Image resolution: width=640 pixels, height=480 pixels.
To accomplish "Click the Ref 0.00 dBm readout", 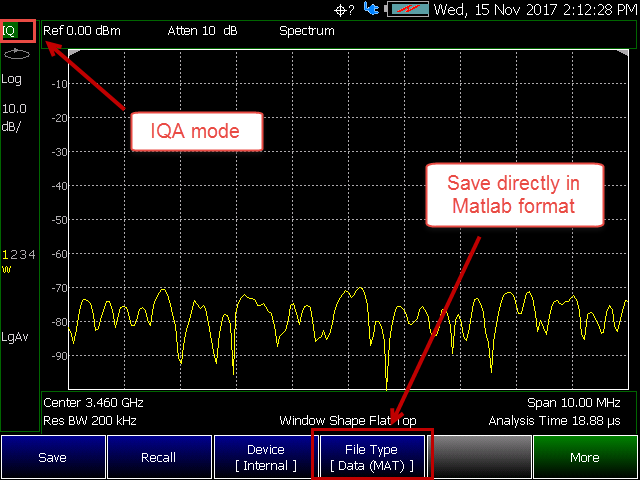I will 82,31.
